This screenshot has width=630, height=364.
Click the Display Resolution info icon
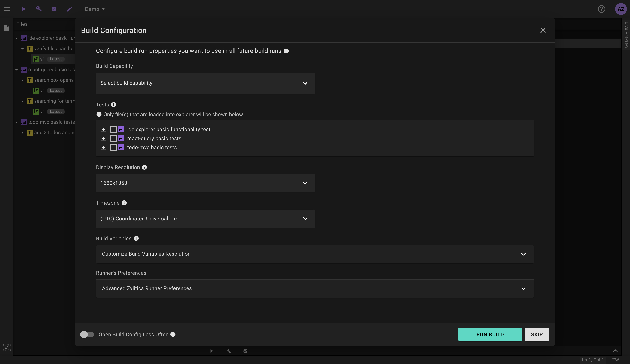[x=144, y=167]
